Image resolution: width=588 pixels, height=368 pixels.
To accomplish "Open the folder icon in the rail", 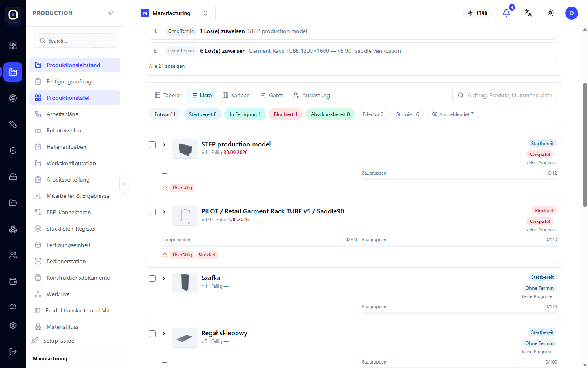I will 13,203.
